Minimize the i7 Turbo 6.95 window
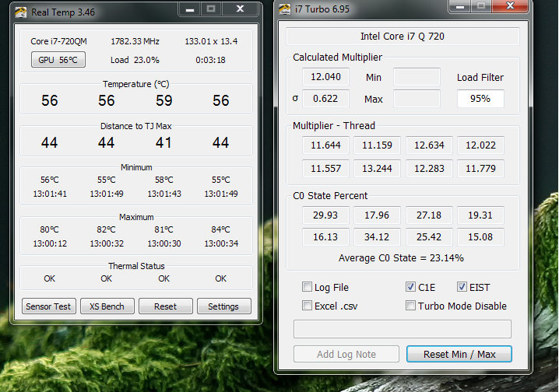 pos(460,6)
